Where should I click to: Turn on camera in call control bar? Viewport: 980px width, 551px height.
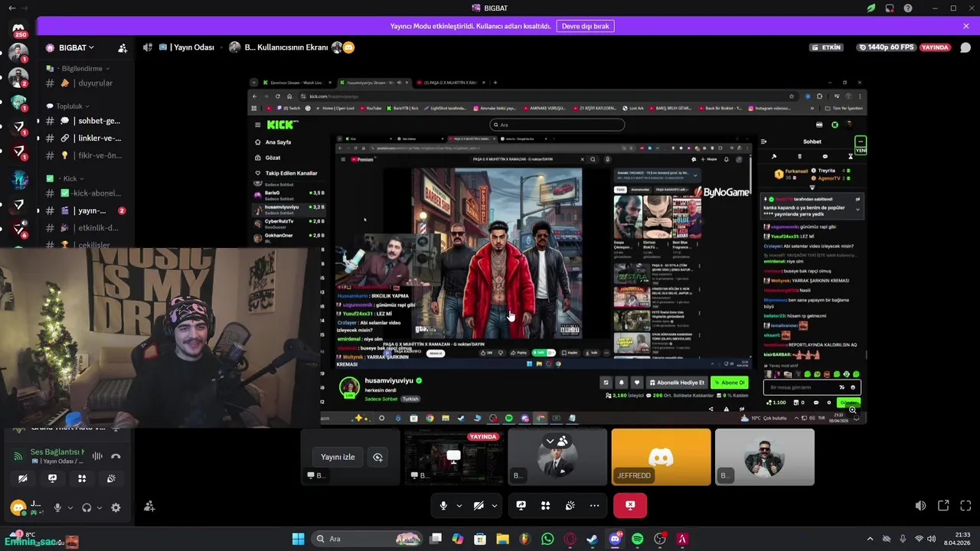(x=479, y=505)
